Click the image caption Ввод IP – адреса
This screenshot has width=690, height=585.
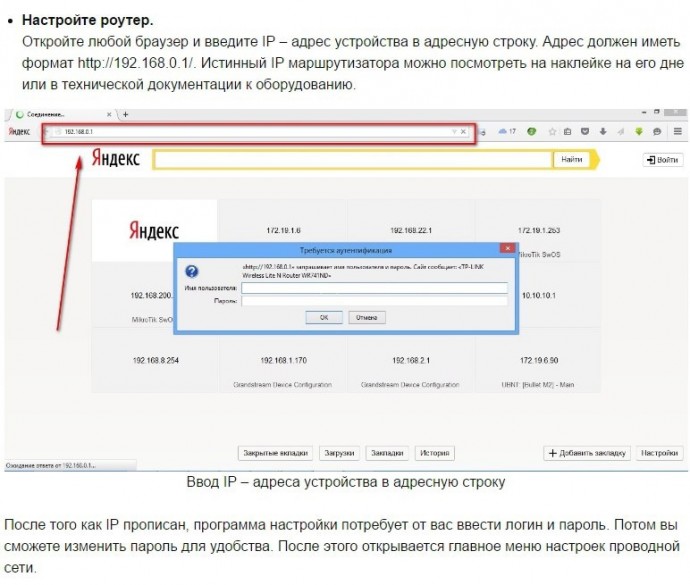point(345,482)
